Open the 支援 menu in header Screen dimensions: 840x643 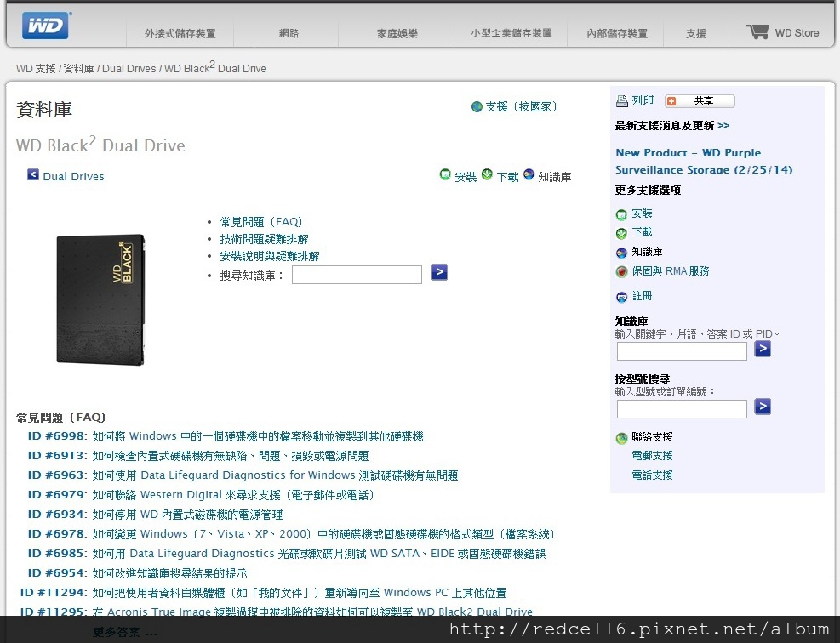tap(696, 33)
